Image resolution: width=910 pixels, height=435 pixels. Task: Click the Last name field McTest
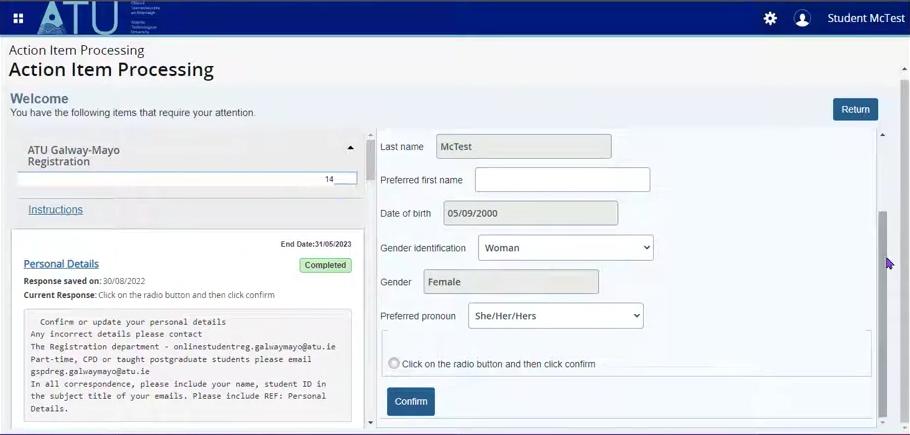[523, 147]
